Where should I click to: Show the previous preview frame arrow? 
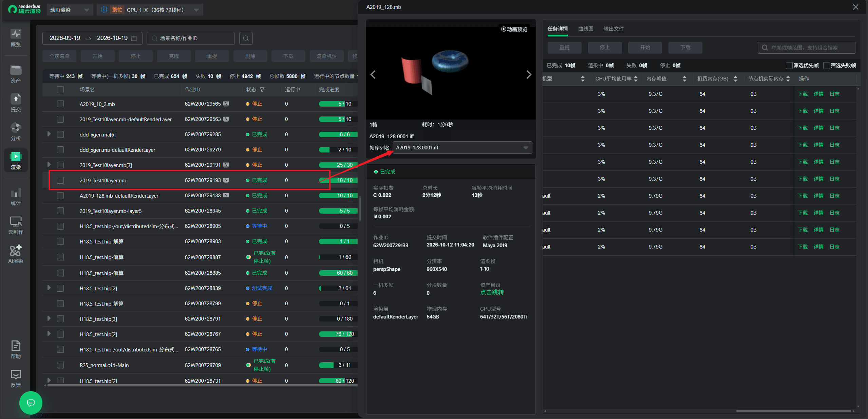click(373, 74)
